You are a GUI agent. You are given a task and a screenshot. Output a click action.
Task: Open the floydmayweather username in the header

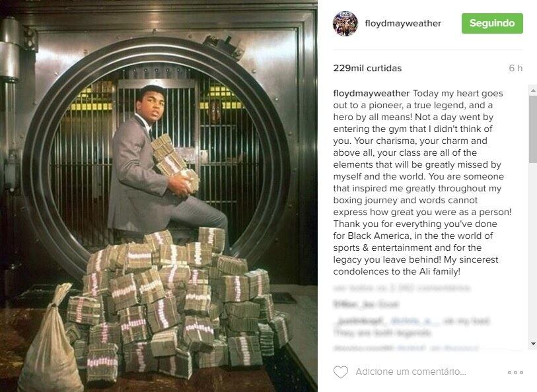tap(403, 23)
